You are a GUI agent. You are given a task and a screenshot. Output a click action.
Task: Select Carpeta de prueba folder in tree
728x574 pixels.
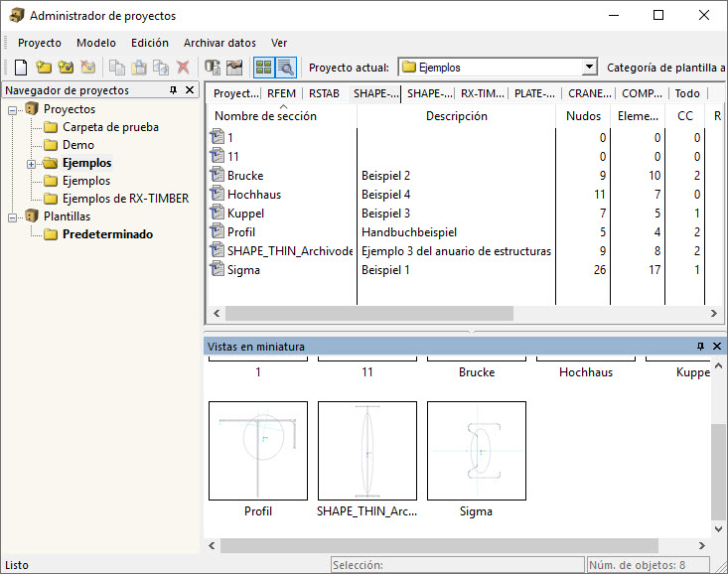point(110,127)
